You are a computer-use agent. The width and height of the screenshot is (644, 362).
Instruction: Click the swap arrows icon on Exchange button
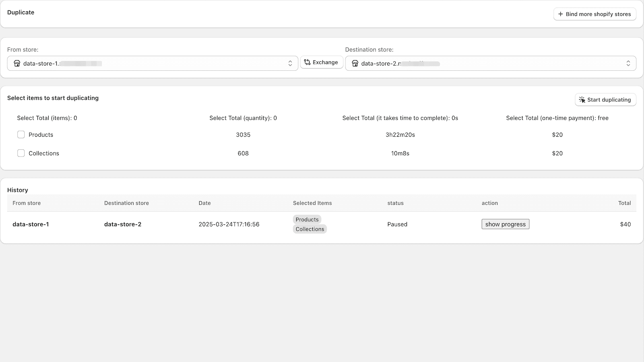(307, 62)
